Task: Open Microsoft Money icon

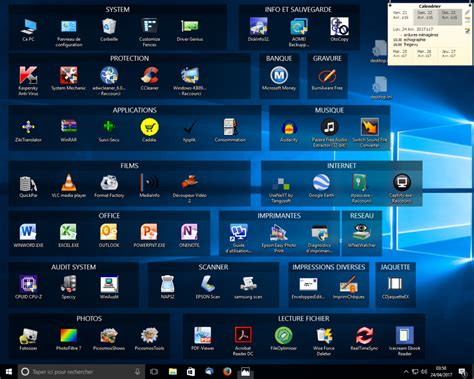Action: [x=279, y=75]
